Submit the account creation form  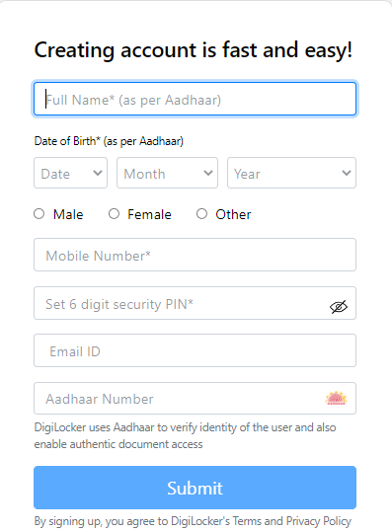click(x=195, y=488)
